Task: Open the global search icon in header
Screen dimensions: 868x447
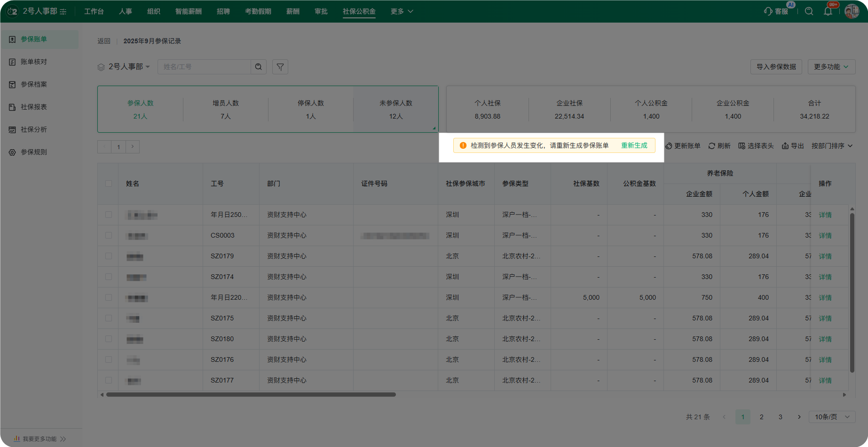Action: point(809,11)
